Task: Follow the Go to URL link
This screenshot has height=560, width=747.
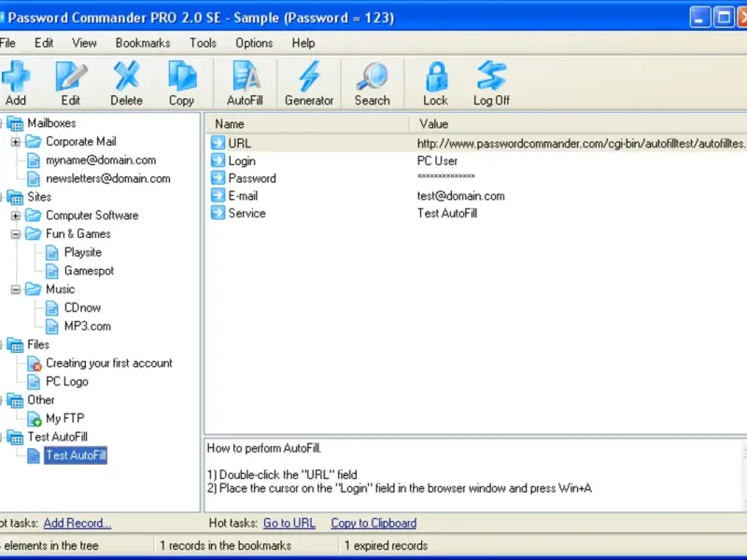Action: click(x=289, y=523)
